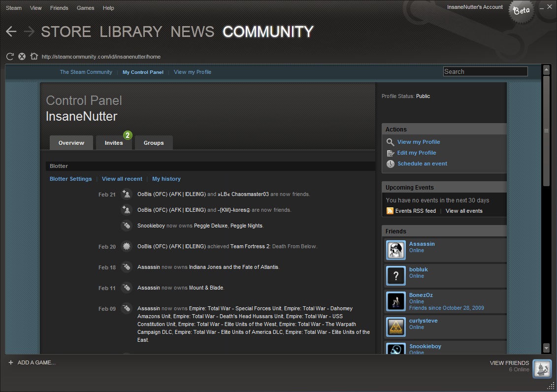Open curlysteve's biohazard avatar
This screenshot has height=392, width=557.
(x=396, y=327)
